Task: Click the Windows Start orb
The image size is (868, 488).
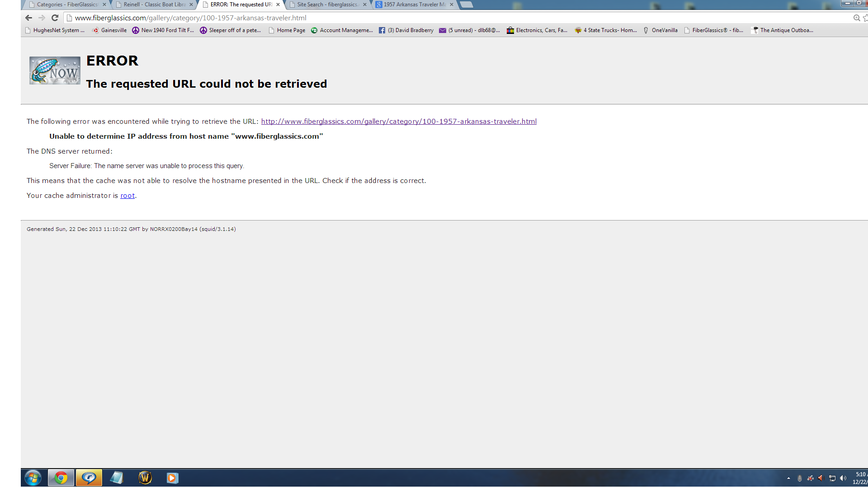Action: tap(32, 478)
